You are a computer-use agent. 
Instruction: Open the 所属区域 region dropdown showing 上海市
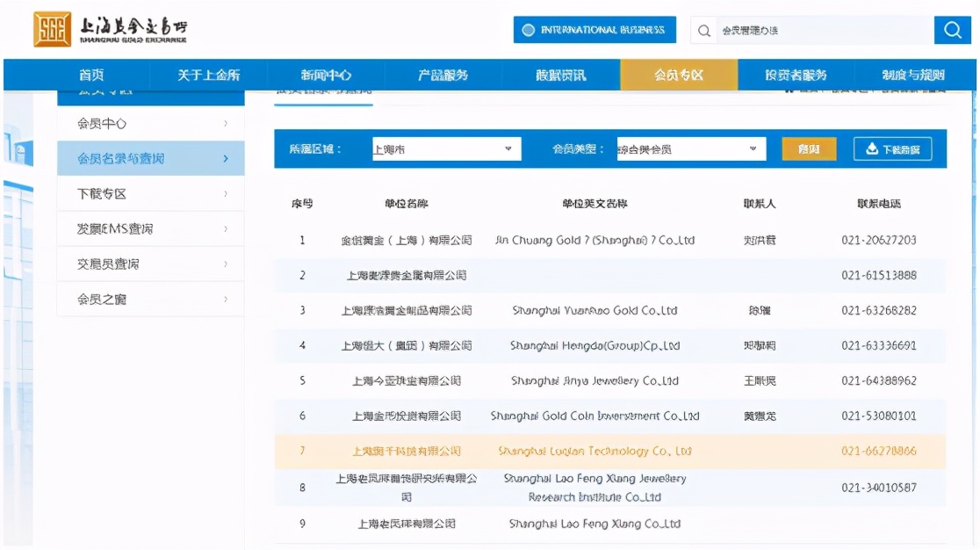click(445, 148)
